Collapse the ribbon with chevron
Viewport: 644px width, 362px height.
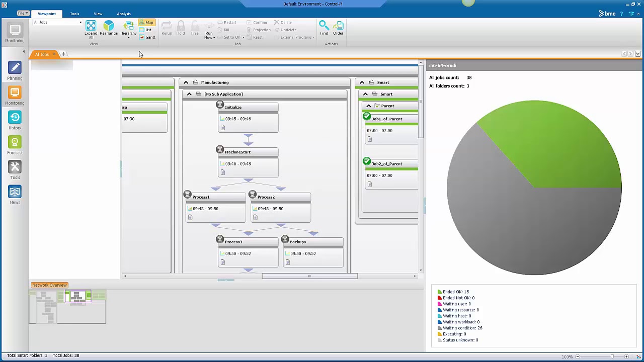[638, 14]
